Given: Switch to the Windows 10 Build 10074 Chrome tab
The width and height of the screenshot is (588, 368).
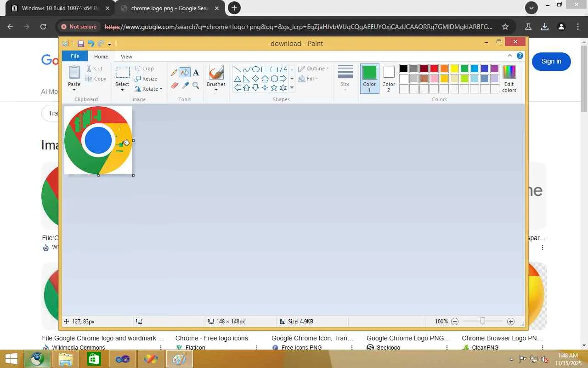Looking at the screenshot, I should pos(60,8).
